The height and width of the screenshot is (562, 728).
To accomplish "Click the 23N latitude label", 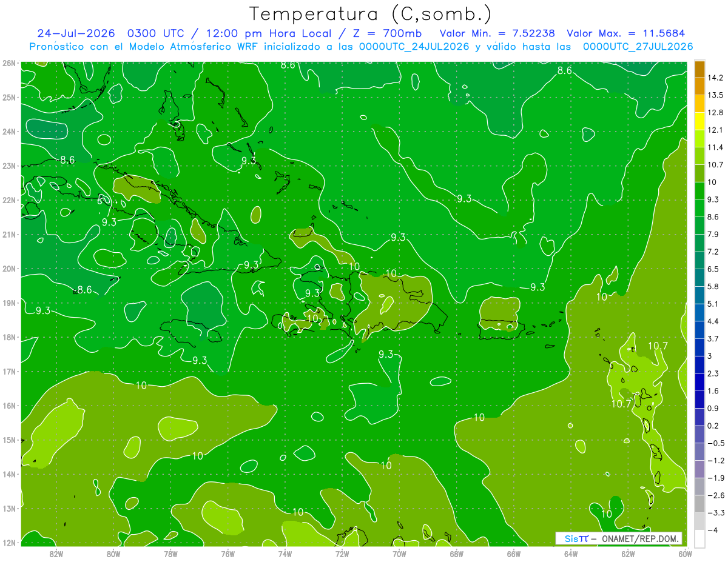I will tap(10, 166).
